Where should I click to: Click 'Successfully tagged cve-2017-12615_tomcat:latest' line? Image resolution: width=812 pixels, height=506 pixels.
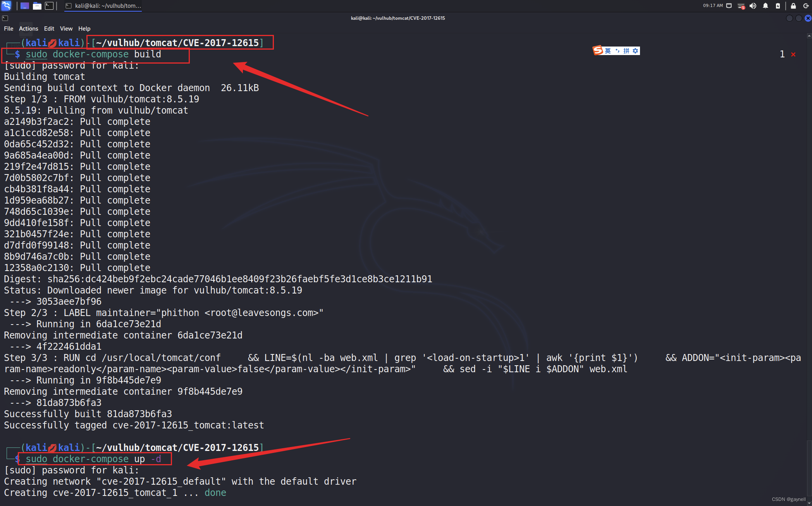(x=134, y=425)
